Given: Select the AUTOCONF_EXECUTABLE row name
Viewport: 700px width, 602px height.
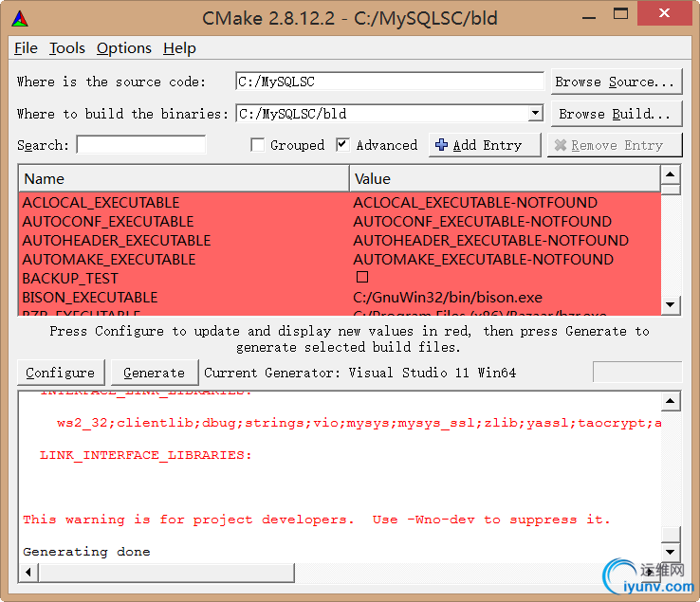Looking at the screenshot, I should (108, 221).
